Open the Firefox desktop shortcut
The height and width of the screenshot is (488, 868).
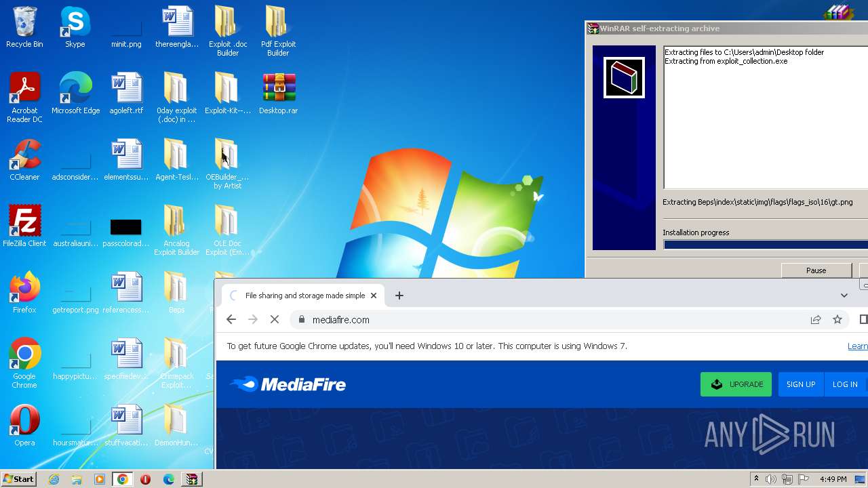[24, 293]
